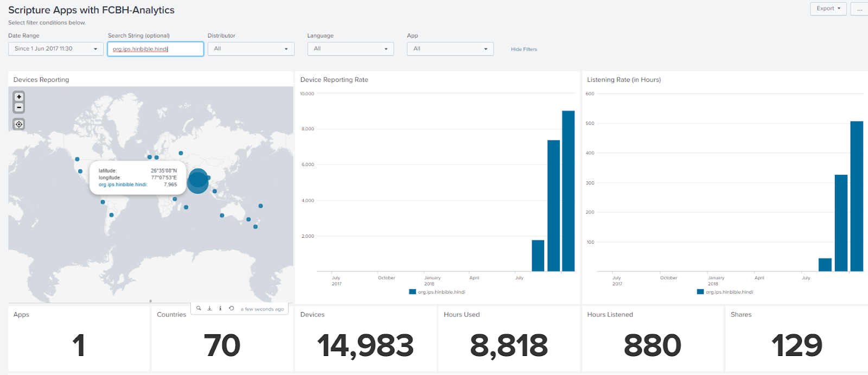Open the Date Range dropdown
Viewport: 868px width, 375px height.
click(56, 49)
